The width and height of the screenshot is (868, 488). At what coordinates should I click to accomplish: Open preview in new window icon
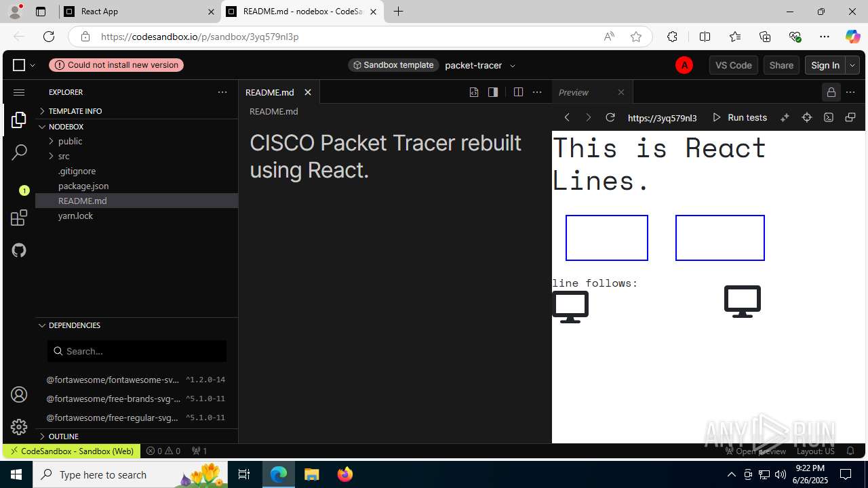pos(850,117)
